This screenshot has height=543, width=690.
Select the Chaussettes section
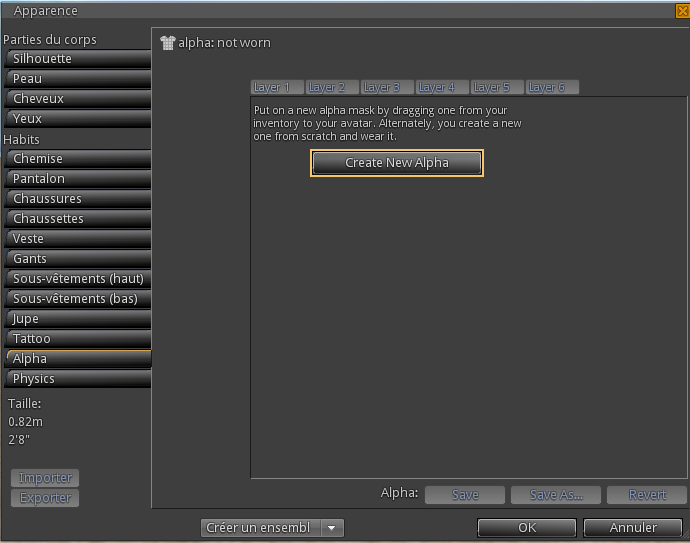(78, 219)
